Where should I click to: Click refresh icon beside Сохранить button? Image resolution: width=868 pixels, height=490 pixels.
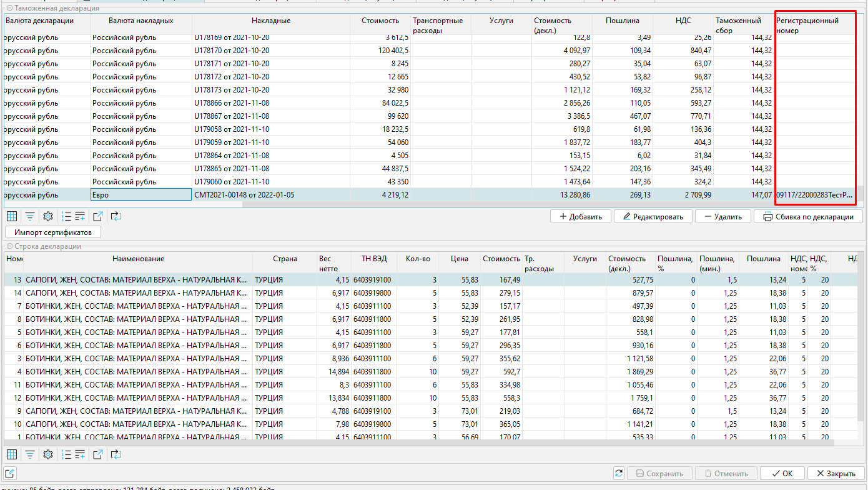click(x=619, y=473)
